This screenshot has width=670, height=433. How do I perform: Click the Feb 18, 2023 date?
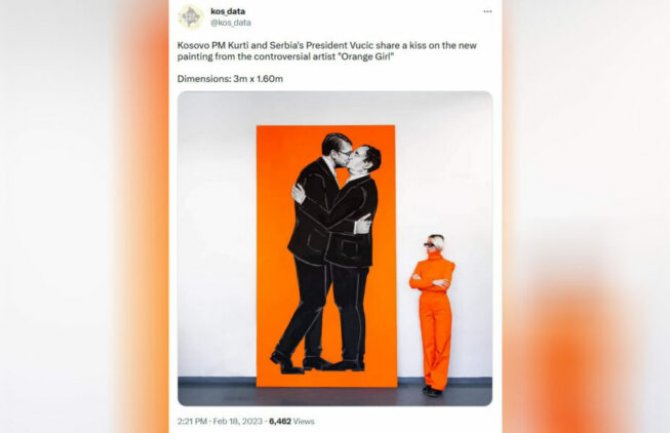click(x=238, y=421)
